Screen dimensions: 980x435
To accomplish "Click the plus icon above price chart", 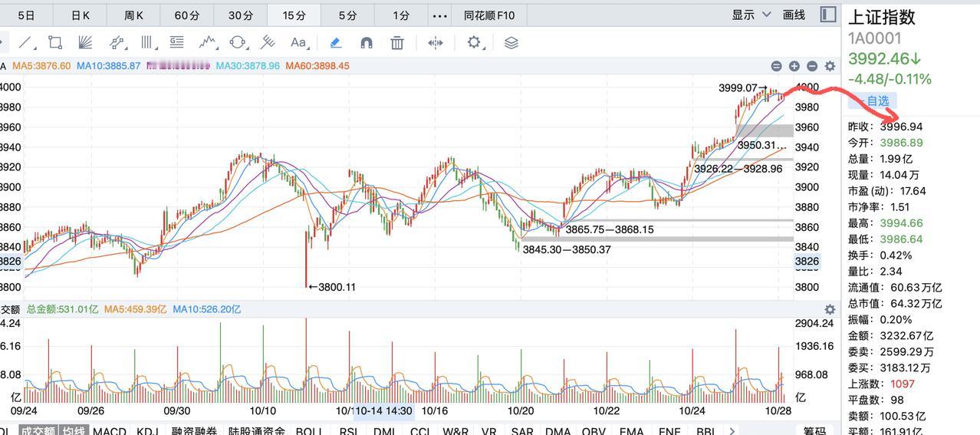I will 794,67.
